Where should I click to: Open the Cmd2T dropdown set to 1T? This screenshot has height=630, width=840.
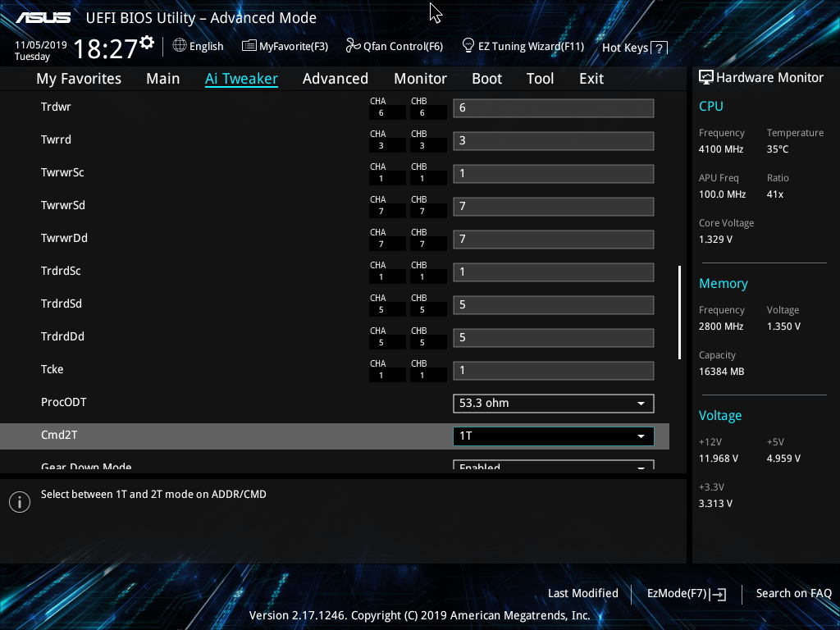click(554, 436)
